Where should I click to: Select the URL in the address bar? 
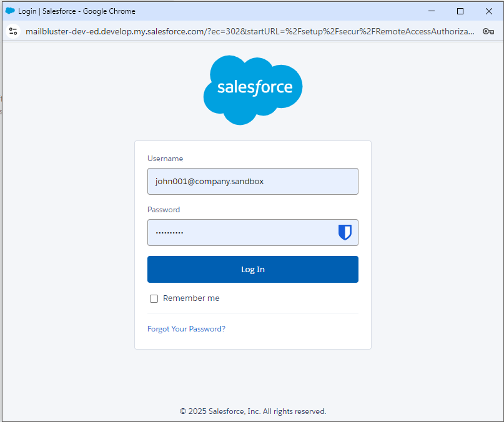point(250,31)
